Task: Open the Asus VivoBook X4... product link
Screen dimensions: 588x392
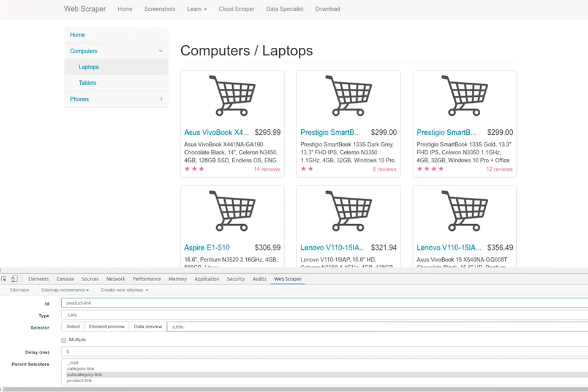Action: [216, 132]
